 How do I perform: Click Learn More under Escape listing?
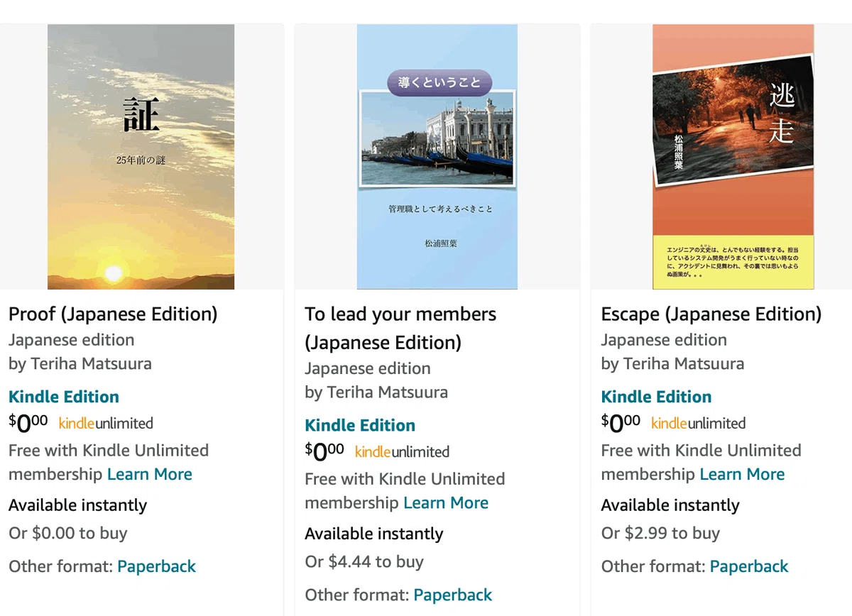pos(742,474)
